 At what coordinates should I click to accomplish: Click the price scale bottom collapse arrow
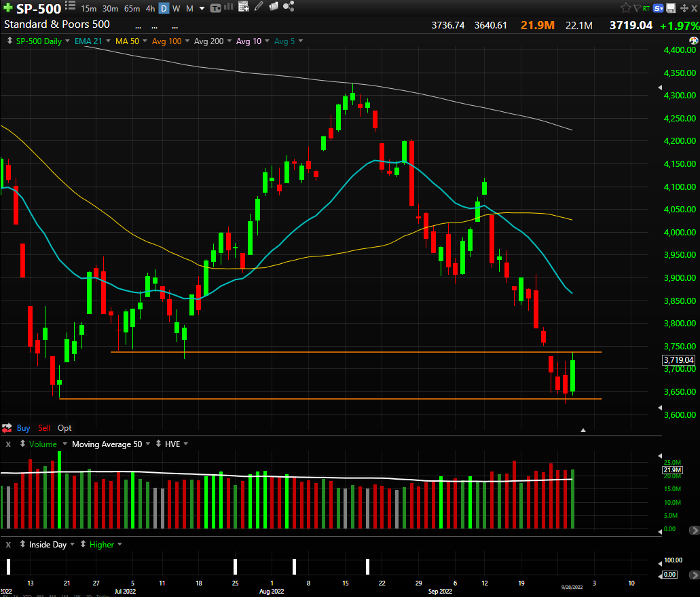pos(660,408)
